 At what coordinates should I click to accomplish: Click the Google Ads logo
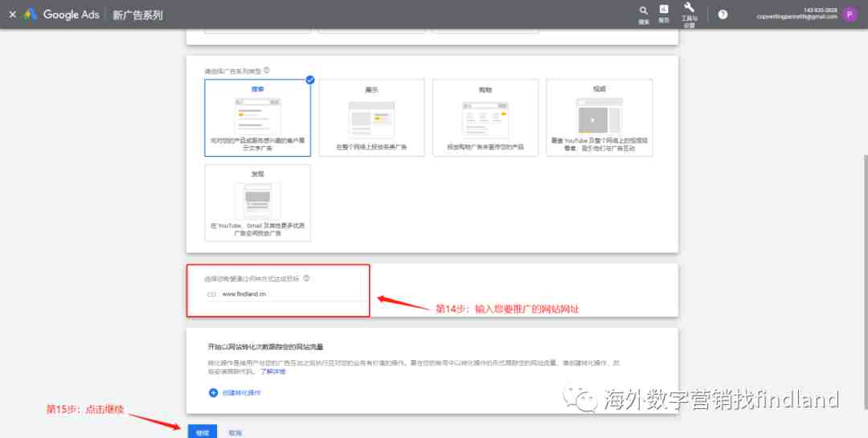click(x=62, y=14)
